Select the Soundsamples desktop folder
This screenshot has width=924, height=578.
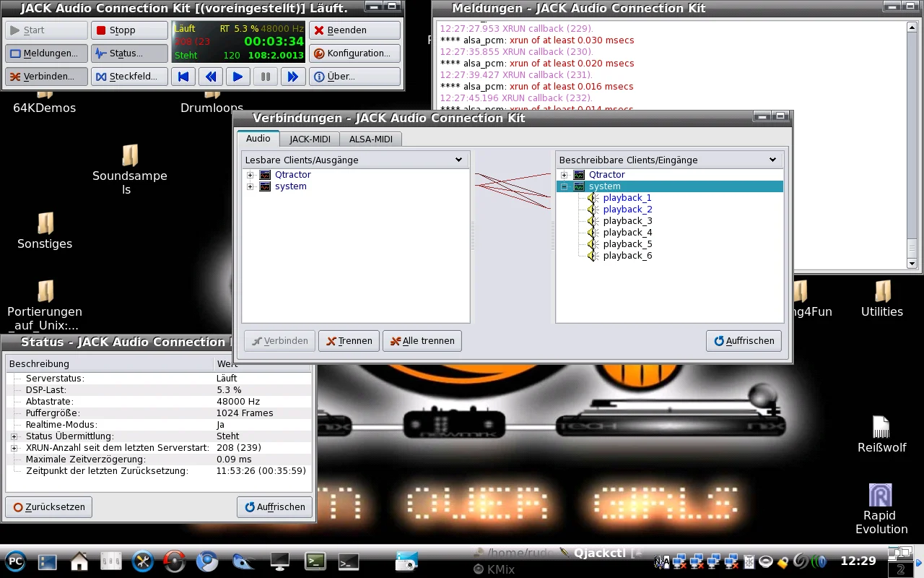[130, 169]
